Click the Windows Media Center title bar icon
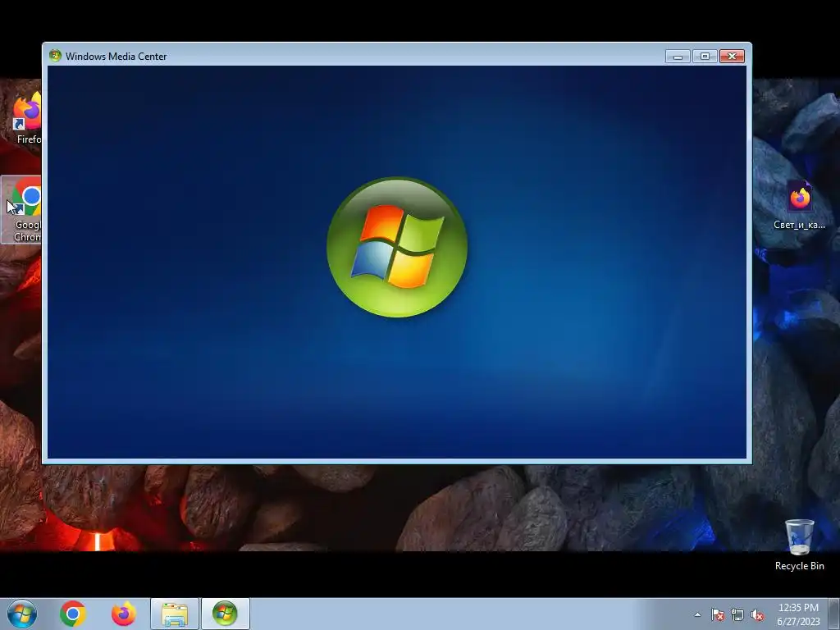Image resolution: width=840 pixels, height=630 pixels. pos(55,56)
